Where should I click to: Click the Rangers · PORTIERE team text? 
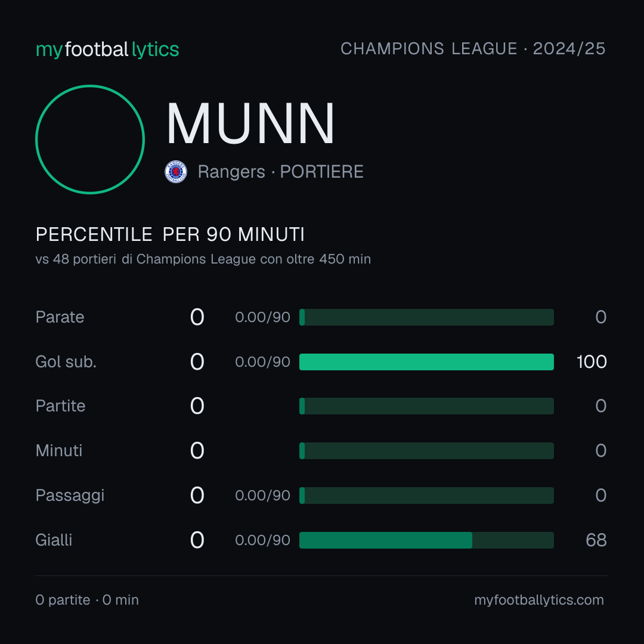tap(280, 172)
